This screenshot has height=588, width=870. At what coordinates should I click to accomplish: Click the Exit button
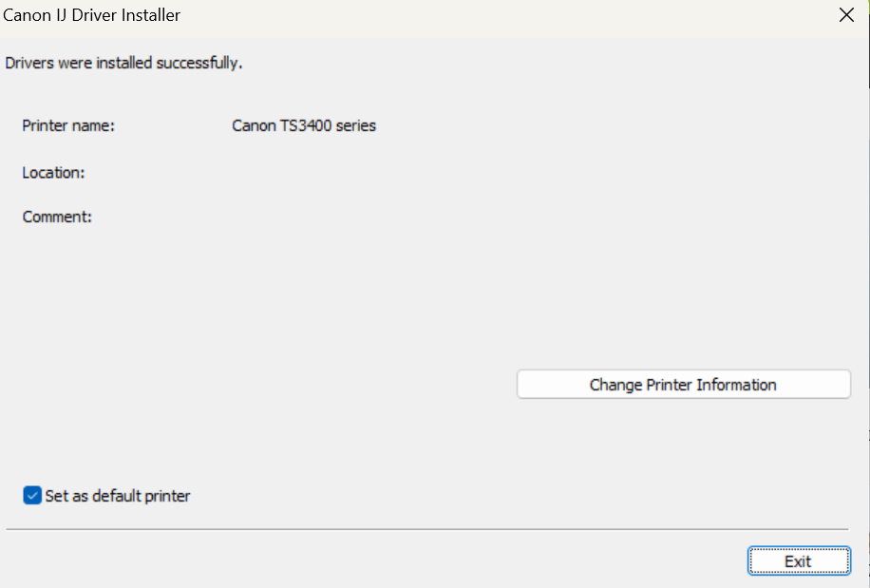pos(798,561)
